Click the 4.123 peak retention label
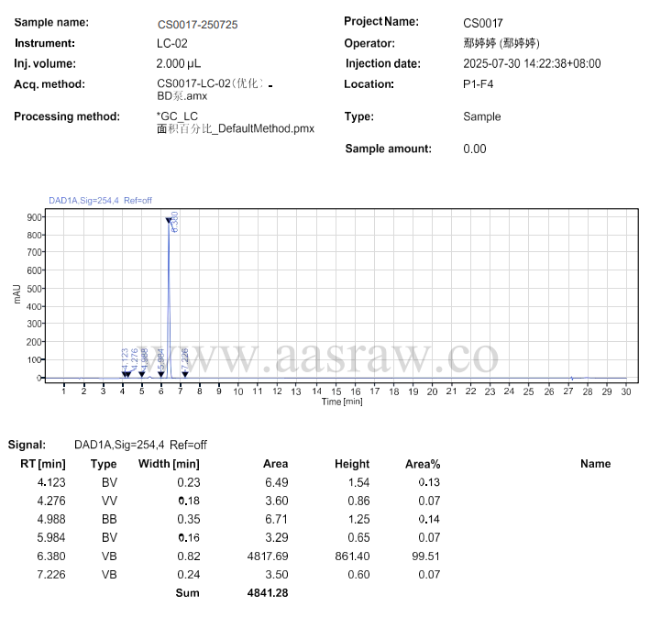 tap(125, 357)
